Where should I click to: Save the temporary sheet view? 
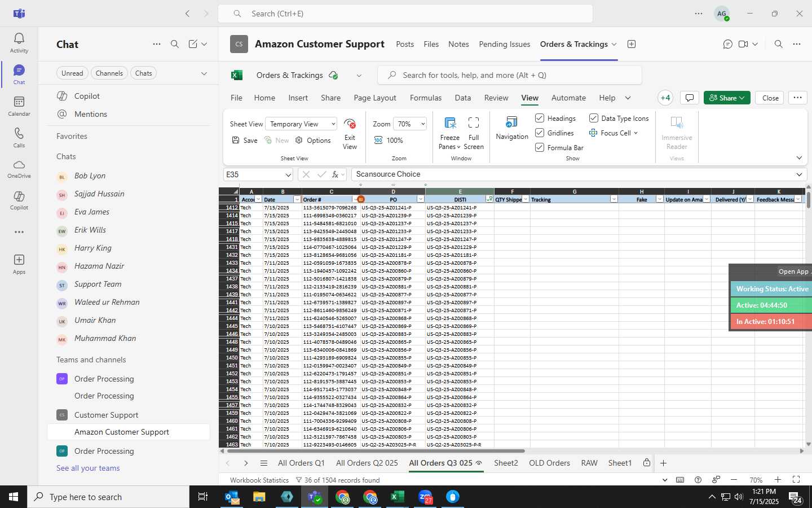pyautogui.click(x=245, y=141)
